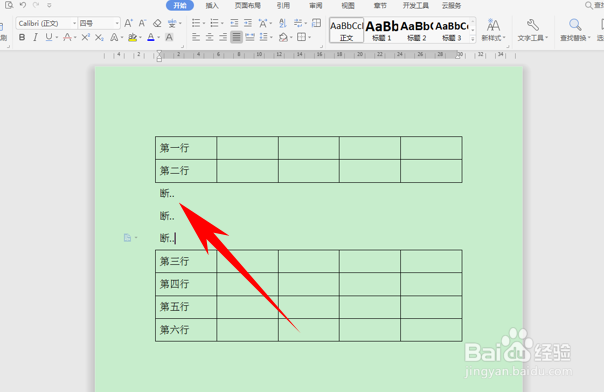Toggle bold formatting
The image size is (605, 392).
click(22, 37)
